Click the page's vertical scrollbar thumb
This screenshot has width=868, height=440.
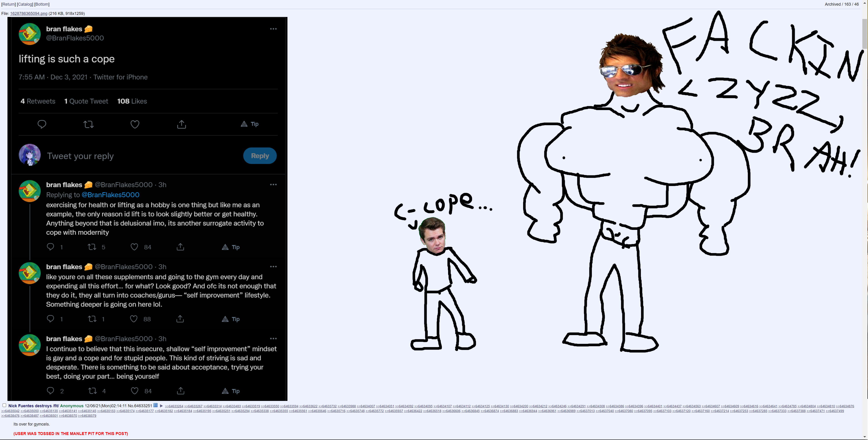(865, 34)
